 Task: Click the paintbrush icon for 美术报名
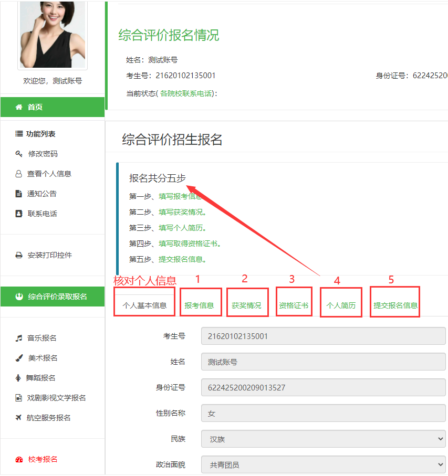tap(19, 358)
